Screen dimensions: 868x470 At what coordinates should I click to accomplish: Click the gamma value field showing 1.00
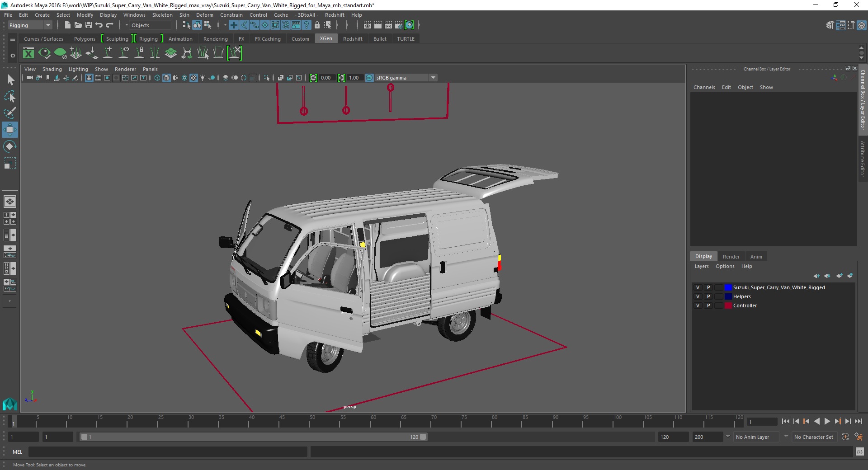pyautogui.click(x=354, y=78)
